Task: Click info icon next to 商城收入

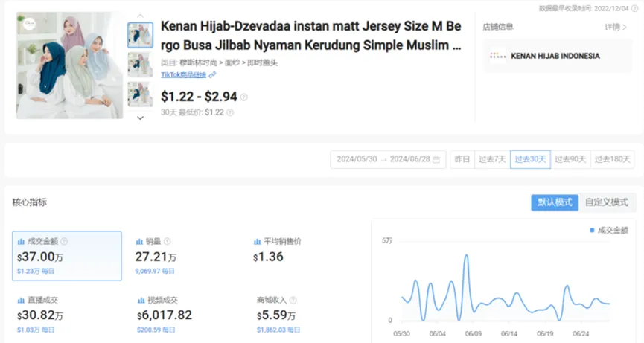Action: [291, 300]
